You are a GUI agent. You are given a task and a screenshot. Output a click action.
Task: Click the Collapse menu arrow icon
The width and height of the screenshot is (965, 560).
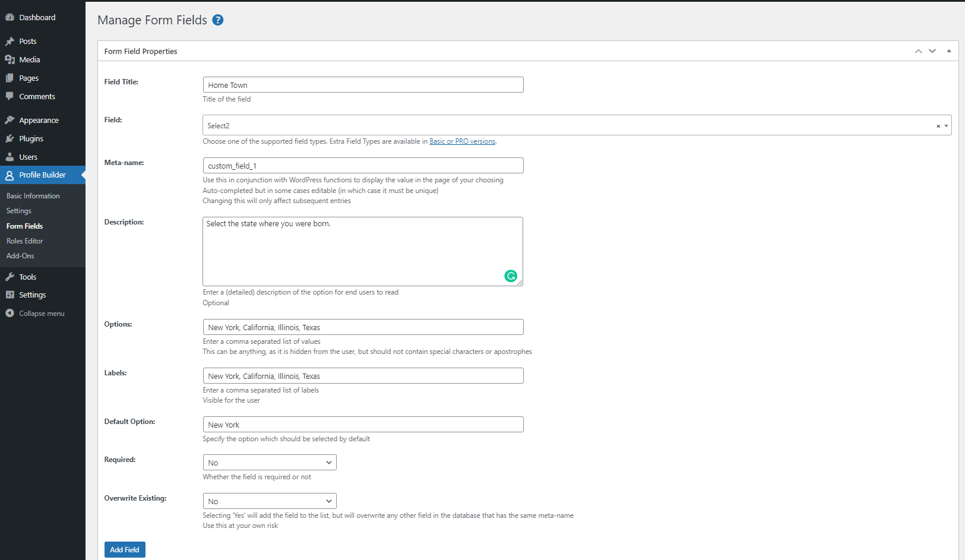10,313
